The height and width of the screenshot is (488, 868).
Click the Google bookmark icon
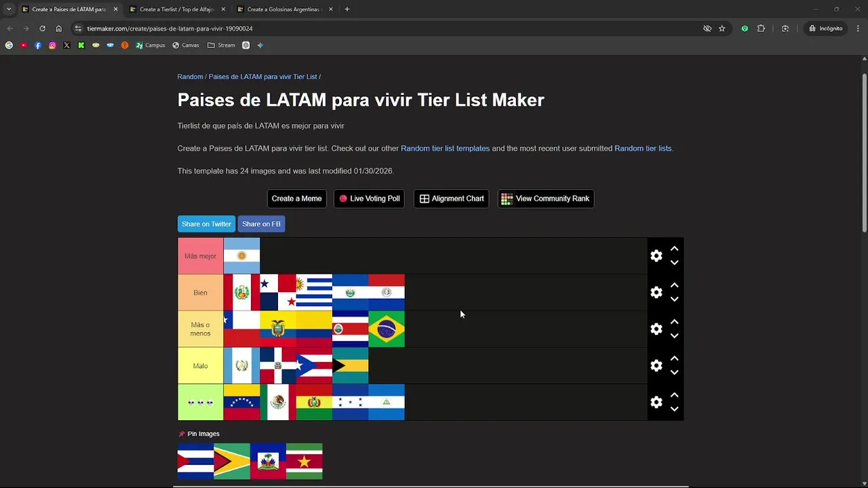tap(9, 45)
